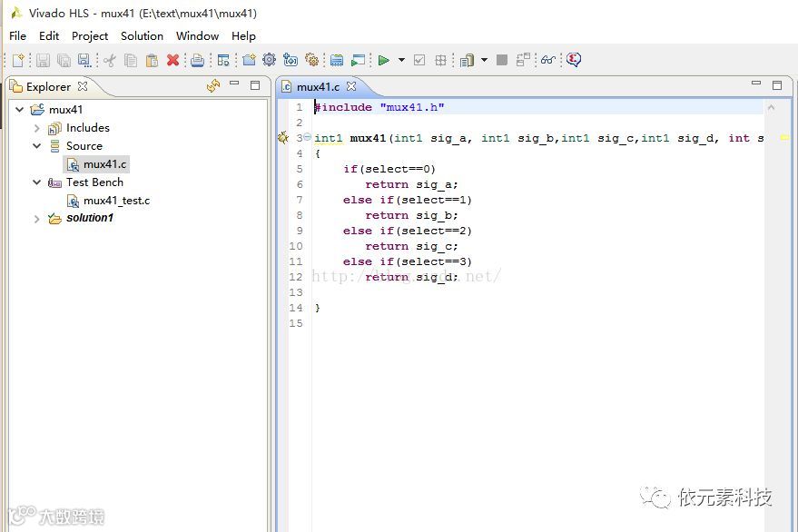798x532 pixels.
Task: Open mux41_test.c in the Explorer tree
Action: (x=116, y=201)
